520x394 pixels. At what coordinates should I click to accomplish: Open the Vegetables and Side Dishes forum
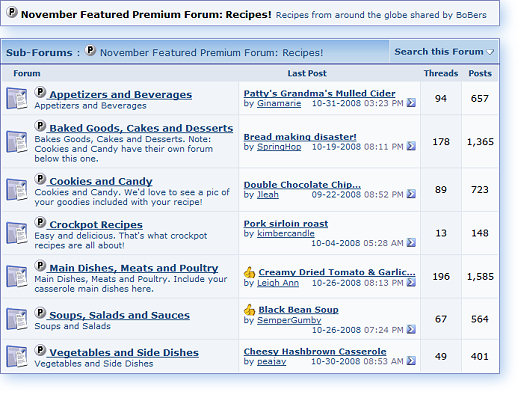click(x=124, y=353)
